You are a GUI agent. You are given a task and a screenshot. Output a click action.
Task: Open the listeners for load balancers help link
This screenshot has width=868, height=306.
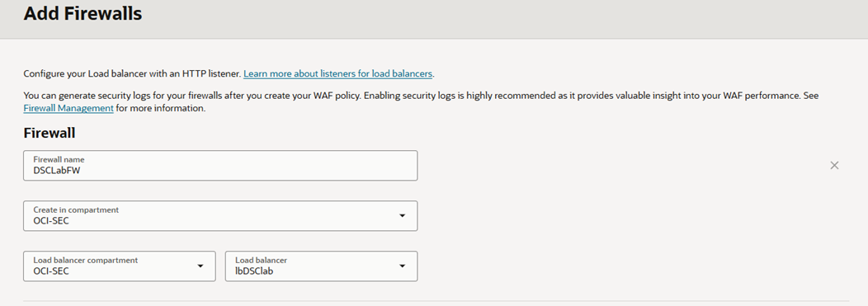tap(337, 73)
